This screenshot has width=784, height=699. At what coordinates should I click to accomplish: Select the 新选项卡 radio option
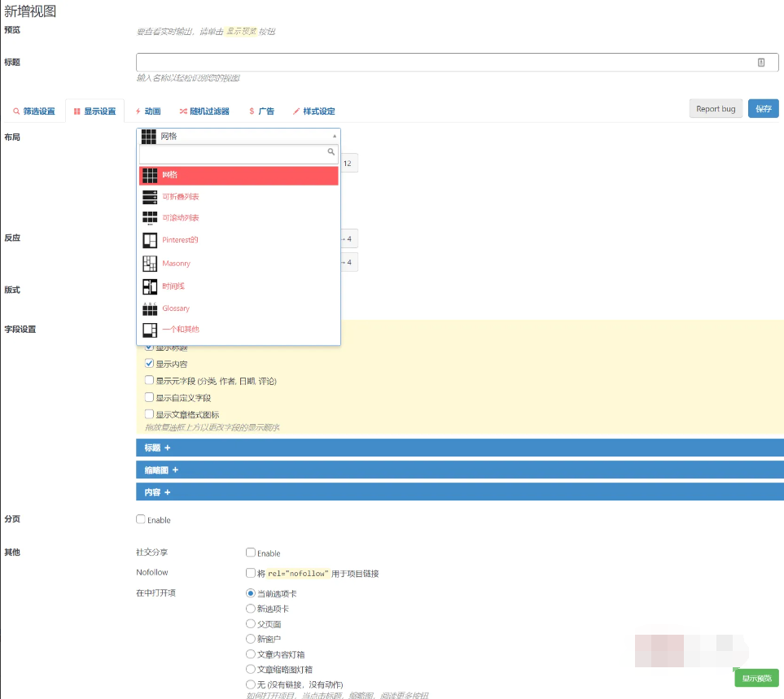(251, 608)
